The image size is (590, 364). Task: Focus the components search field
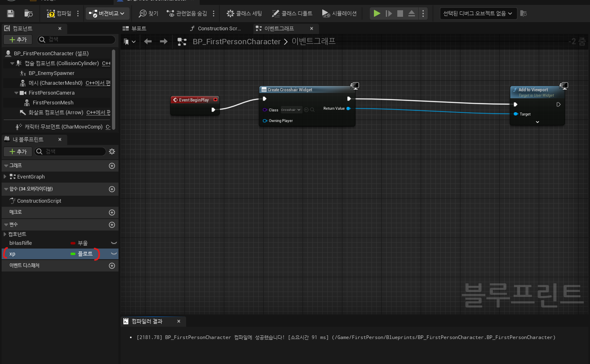pos(76,40)
